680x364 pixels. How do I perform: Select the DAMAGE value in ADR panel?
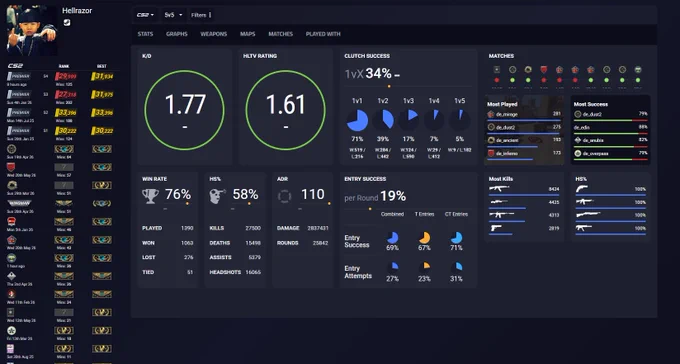click(x=318, y=228)
